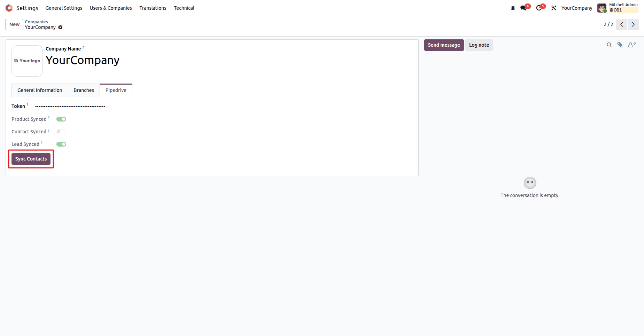Open attachments paperclip icon
The image size is (644, 336).
620,45
